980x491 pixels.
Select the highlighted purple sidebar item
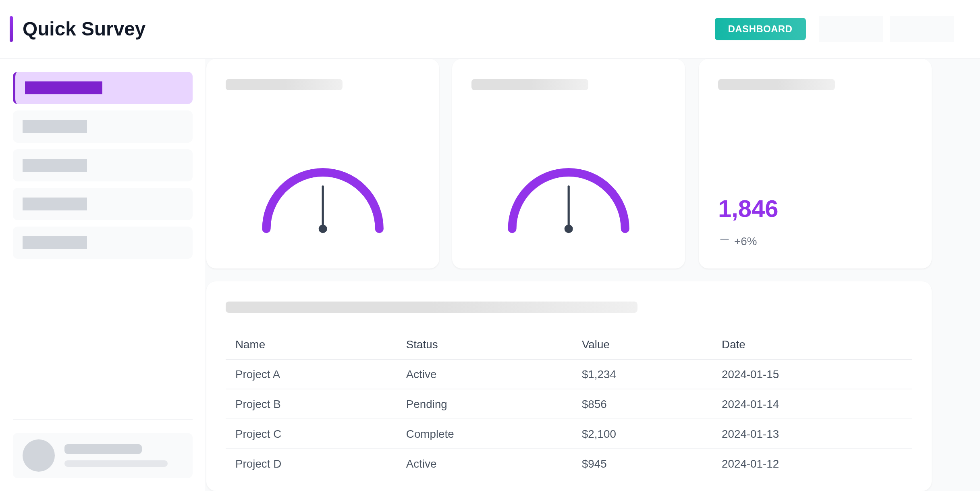click(x=103, y=88)
